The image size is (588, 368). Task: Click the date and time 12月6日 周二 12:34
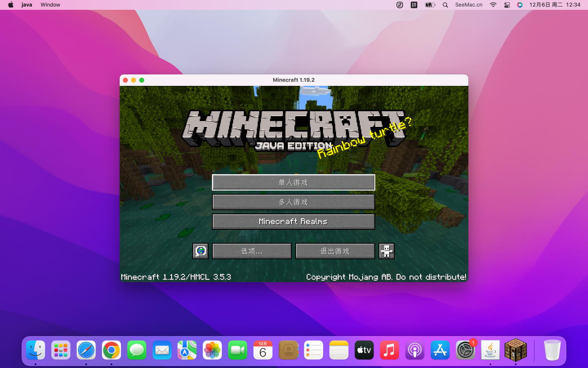click(555, 5)
